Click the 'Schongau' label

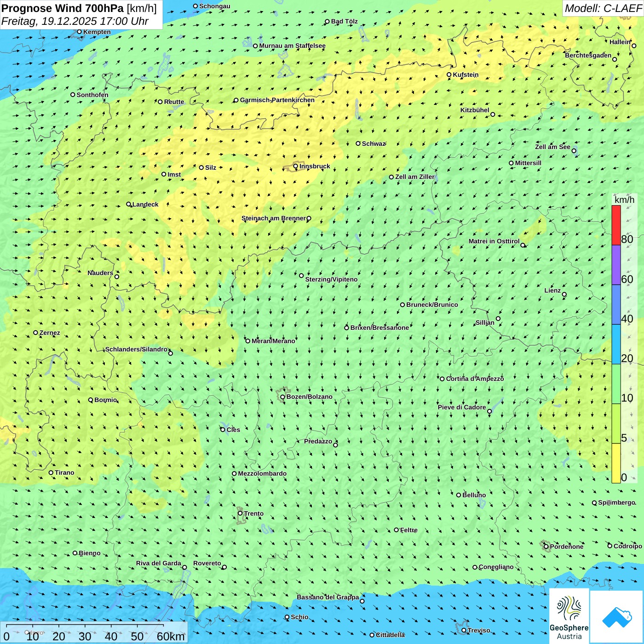[215, 6]
